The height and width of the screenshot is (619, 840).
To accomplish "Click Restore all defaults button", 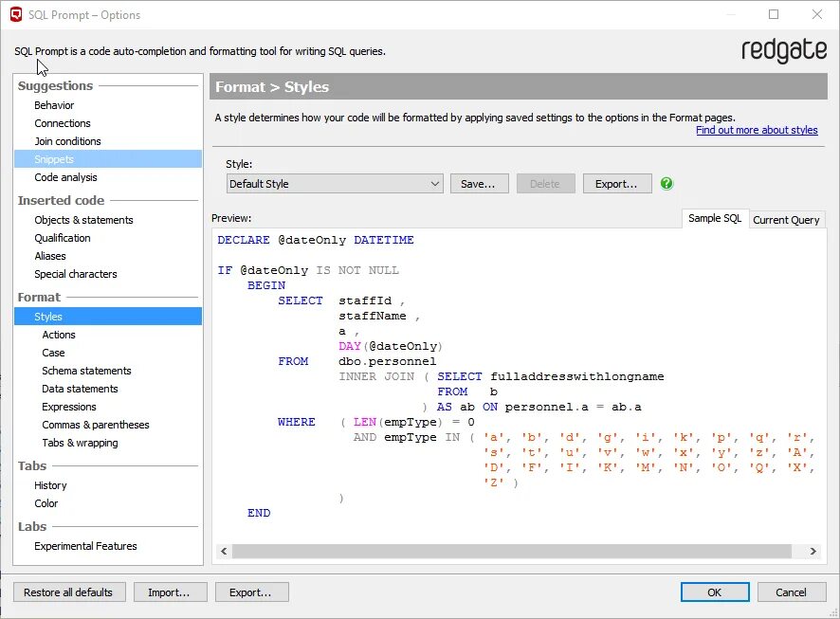I will [69, 592].
